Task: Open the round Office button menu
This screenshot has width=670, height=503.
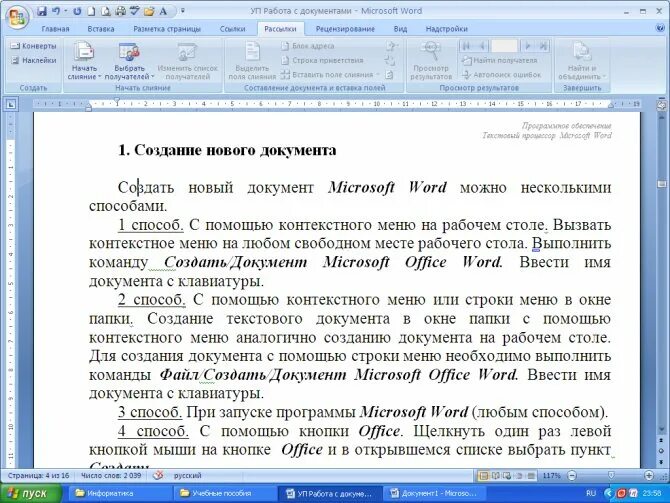Action: 17,17
